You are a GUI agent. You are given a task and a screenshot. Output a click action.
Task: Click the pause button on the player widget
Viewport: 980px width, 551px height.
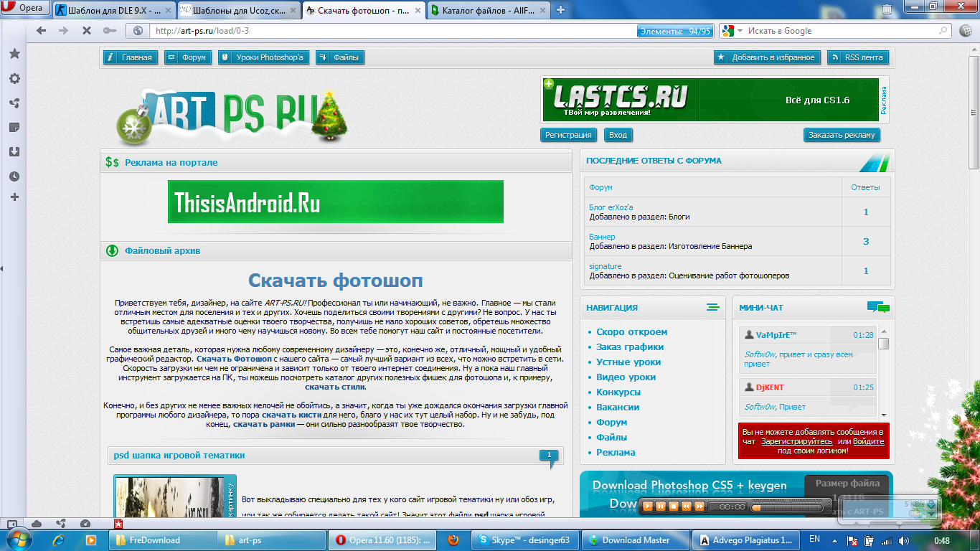click(661, 507)
